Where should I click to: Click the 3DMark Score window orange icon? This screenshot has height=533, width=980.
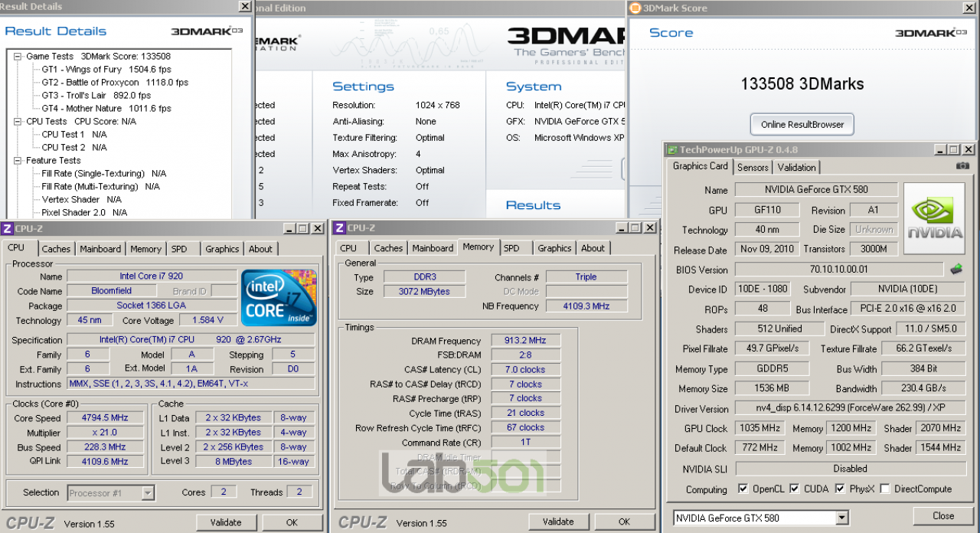pos(635,8)
